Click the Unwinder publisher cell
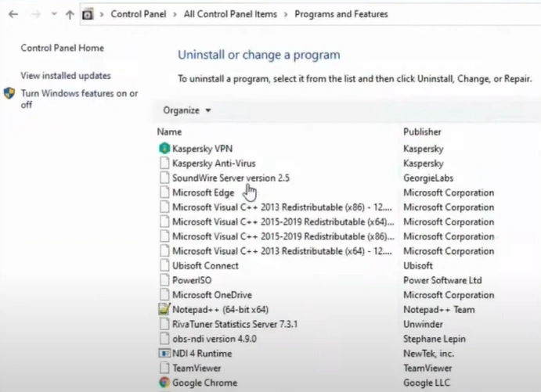541x392 pixels. [x=424, y=325]
